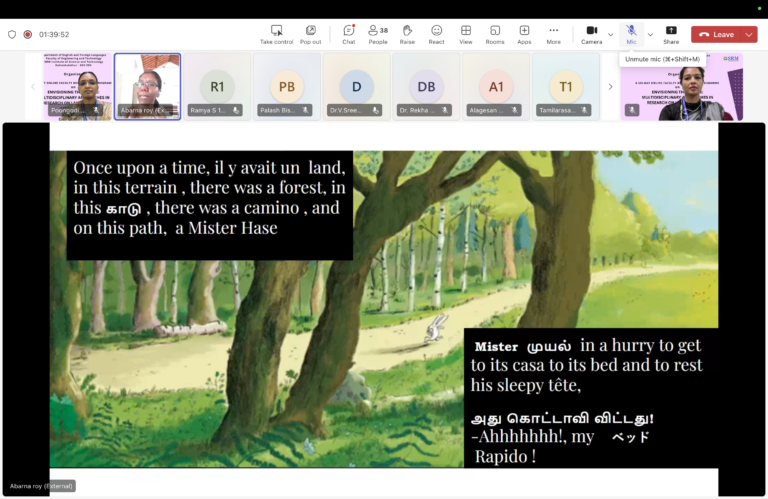Expand the Camera options dropdown arrow
Screen dimensions: 768x499
[x=611, y=34]
